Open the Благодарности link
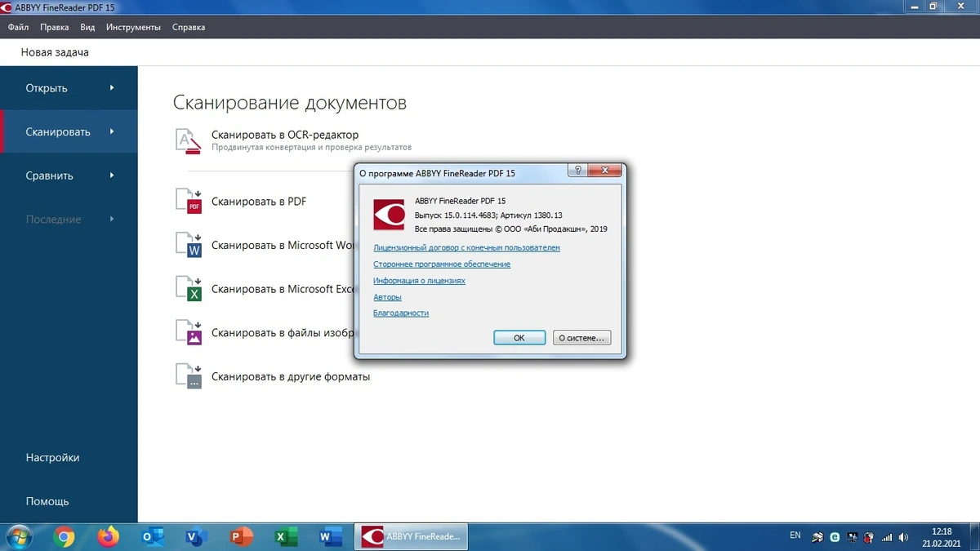The width and height of the screenshot is (980, 551). pyautogui.click(x=401, y=313)
